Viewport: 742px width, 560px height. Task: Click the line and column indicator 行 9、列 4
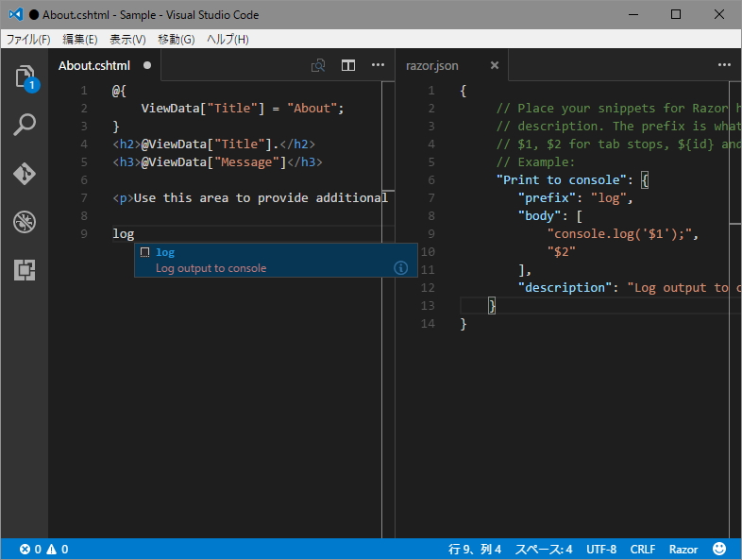pyautogui.click(x=475, y=549)
